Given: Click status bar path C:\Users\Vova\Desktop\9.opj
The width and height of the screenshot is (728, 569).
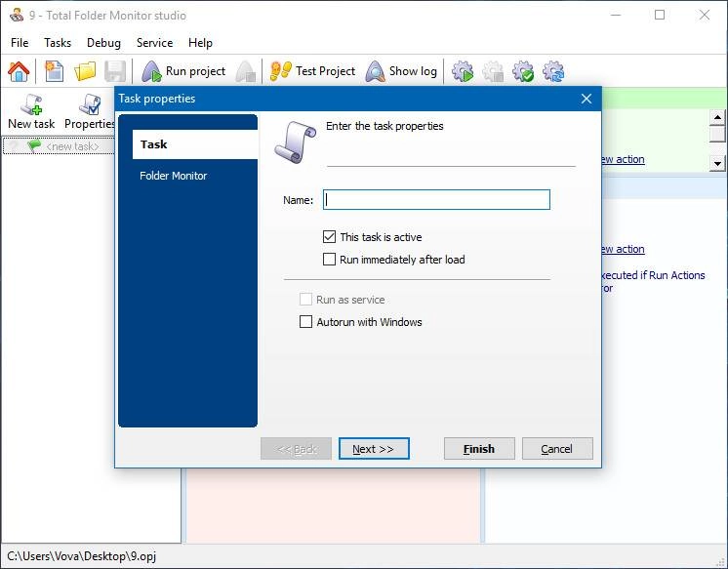Looking at the screenshot, I should (x=82, y=556).
